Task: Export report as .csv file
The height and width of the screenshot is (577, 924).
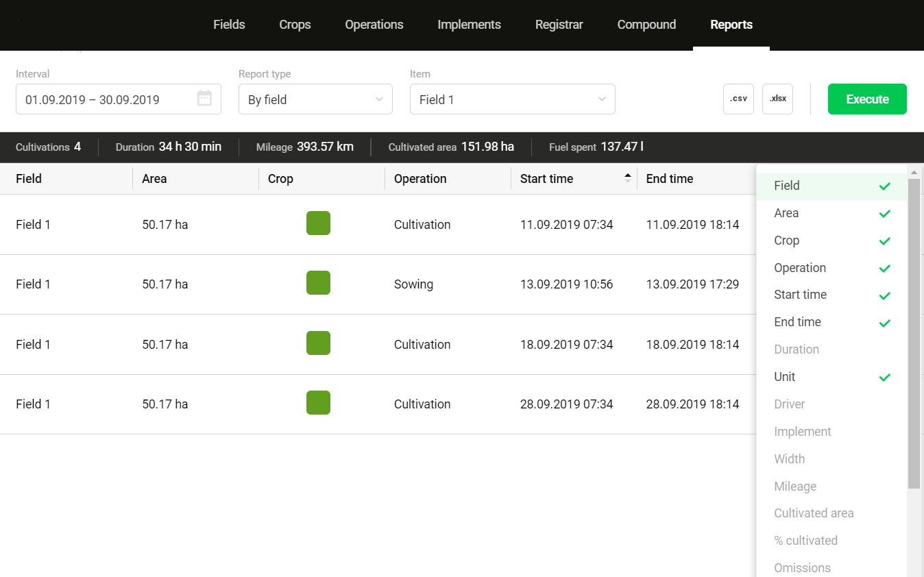Action: pos(738,99)
